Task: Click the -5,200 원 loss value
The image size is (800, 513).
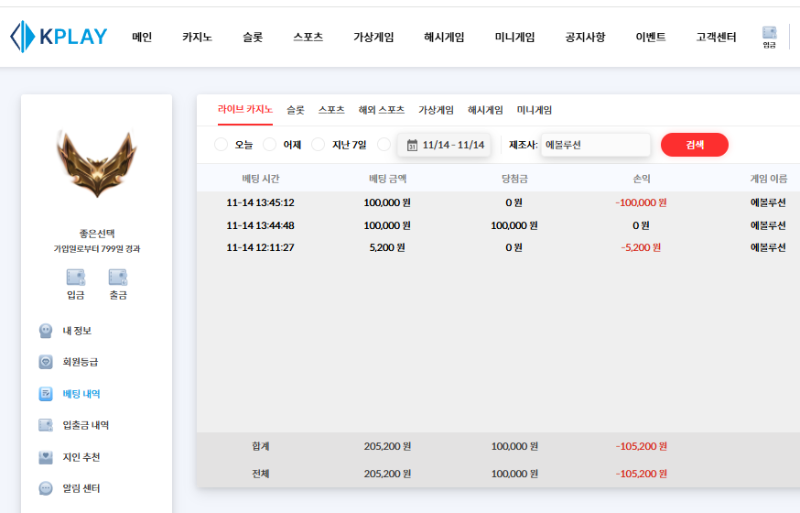Action: coord(641,248)
